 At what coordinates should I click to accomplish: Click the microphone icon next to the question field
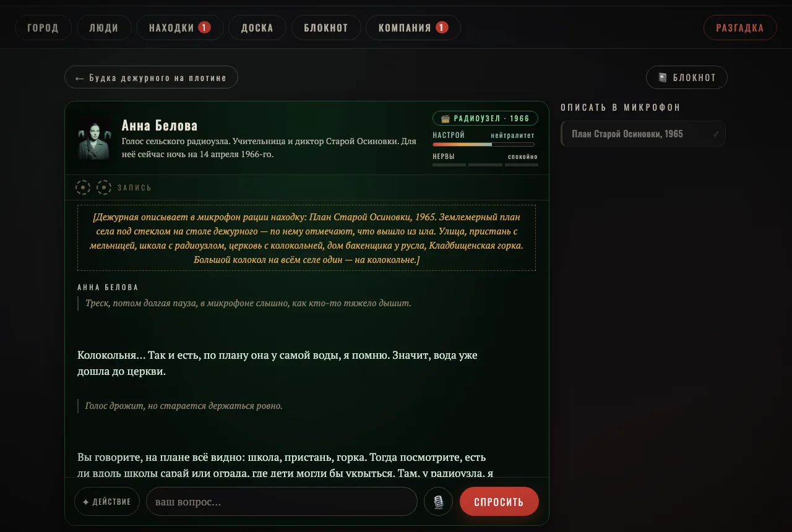tap(439, 502)
